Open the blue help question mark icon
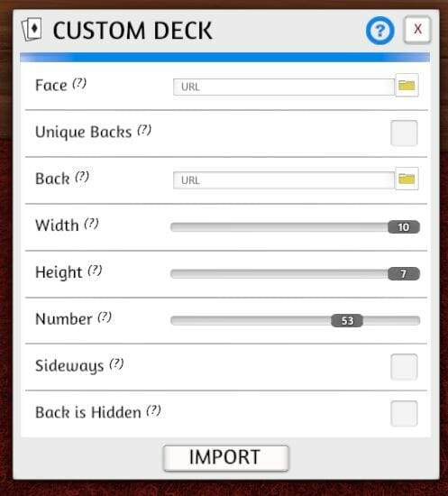Viewport: 448px width, 496px height. tap(379, 31)
